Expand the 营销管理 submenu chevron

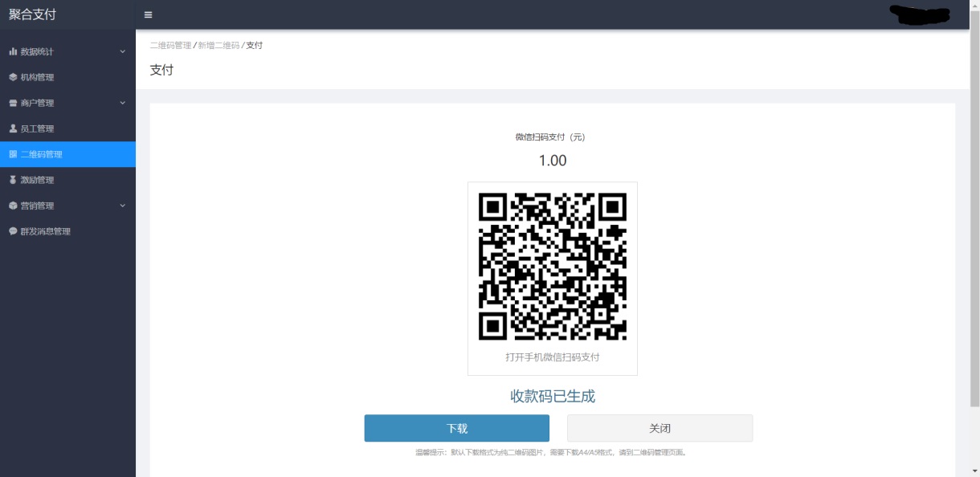(123, 206)
